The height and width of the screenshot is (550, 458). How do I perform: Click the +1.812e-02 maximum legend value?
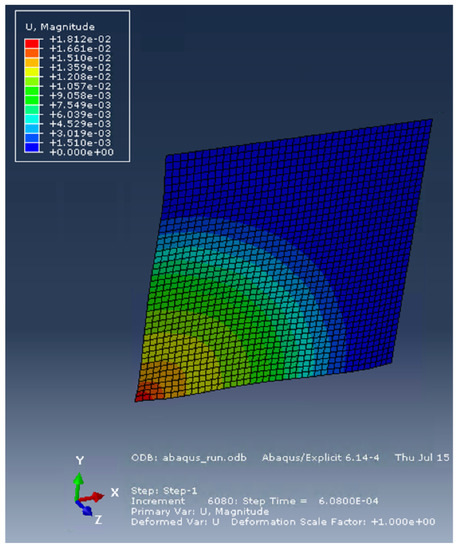click(x=80, y=39)
